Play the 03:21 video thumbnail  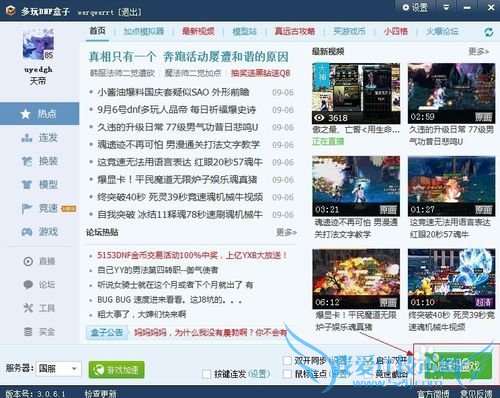click(356, 186)
